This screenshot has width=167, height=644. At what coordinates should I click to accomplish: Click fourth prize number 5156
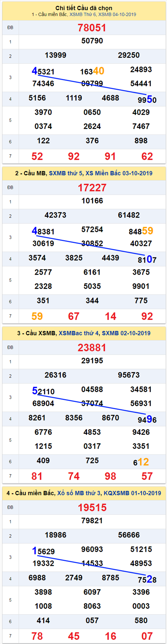click(37, 98)
